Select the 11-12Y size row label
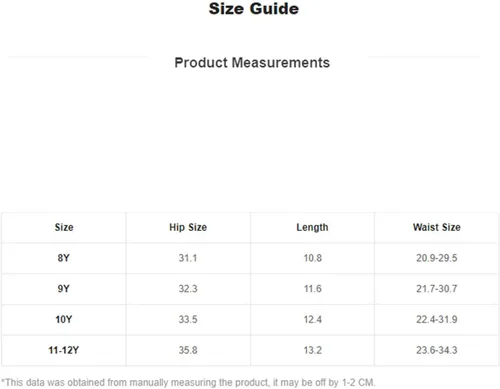This screenshot has width=500, height=389. (x=64, y=350)
